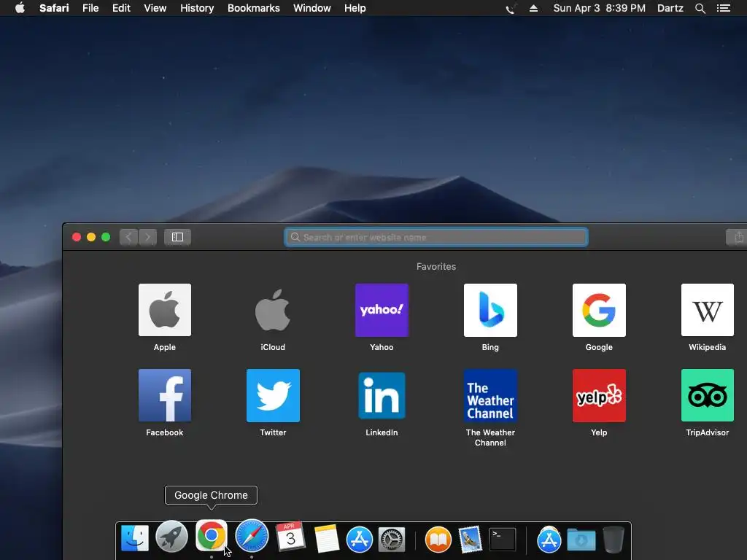Open the Edit menu

pos(121,8)
